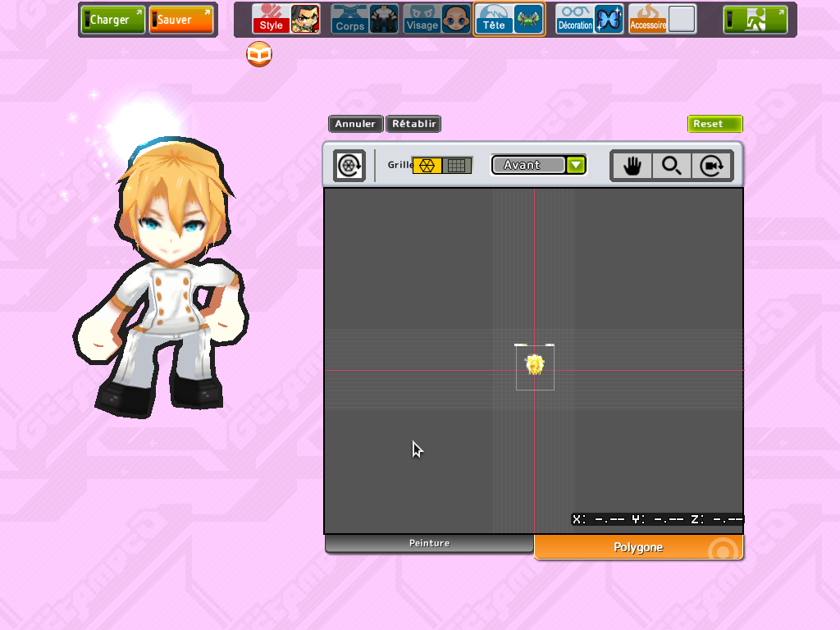Screen dimensions: 840x630
Task: Select the green bug head item icon
Action: (529, 20)
